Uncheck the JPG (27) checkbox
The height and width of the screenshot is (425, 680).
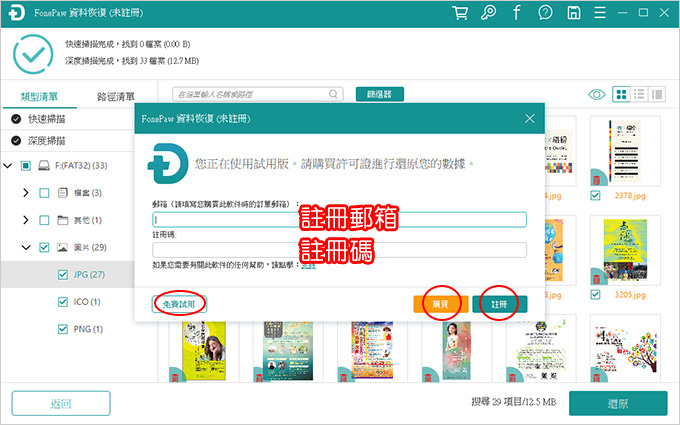(x=63, y=275)
